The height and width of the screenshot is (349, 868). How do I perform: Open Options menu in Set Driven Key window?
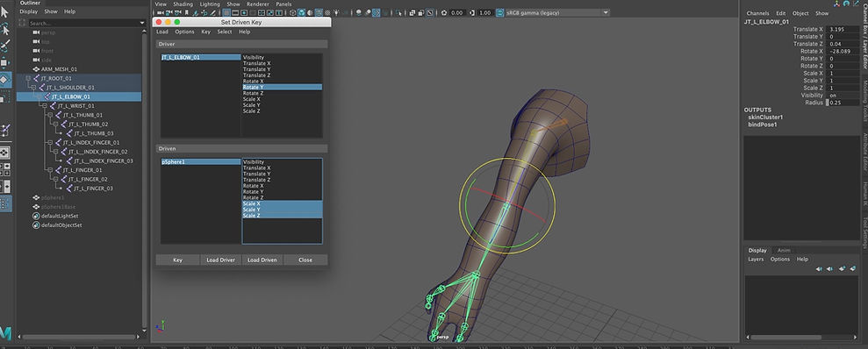pos(185,32)
